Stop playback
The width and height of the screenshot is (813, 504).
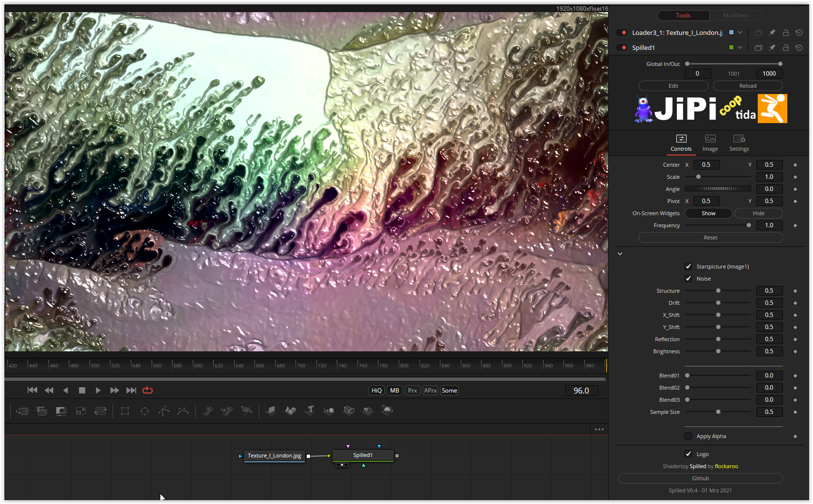(x=82, y=390)
